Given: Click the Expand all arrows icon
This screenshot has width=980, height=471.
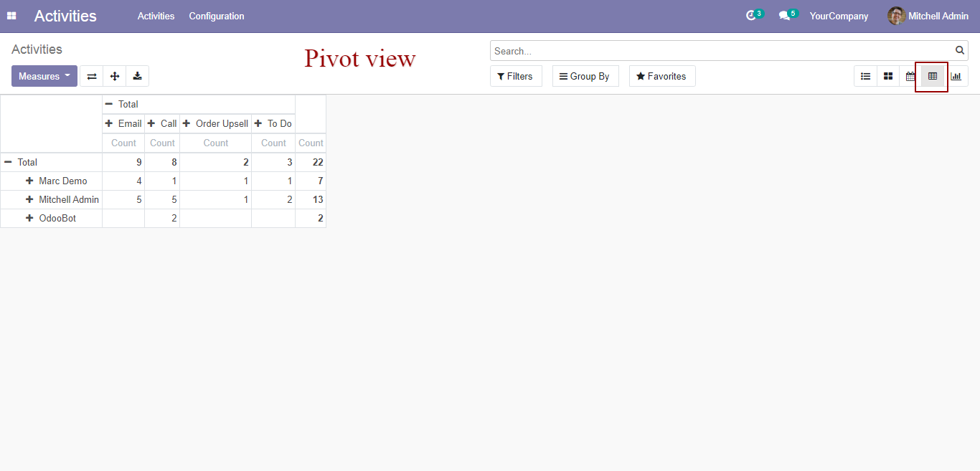Looking at the screenshot, I should pyautogui.click(x=115, y=76).
